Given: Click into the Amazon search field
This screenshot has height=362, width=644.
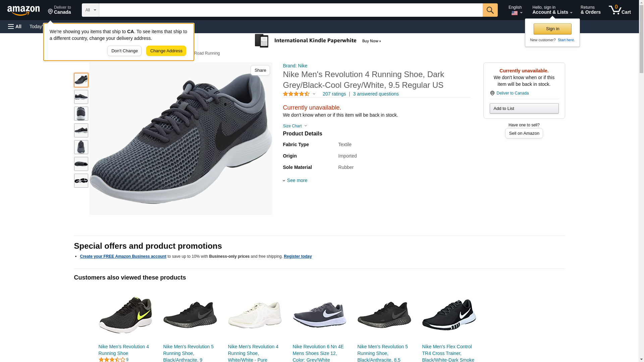Looking at the screenshot, I should tap(290, 10).
